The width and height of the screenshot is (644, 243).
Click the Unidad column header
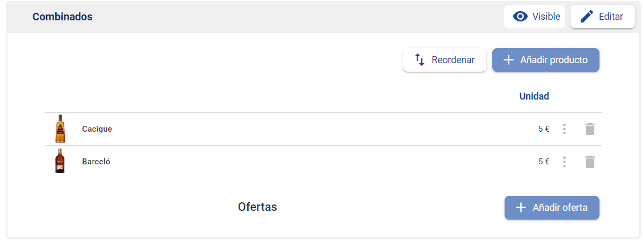534,96
